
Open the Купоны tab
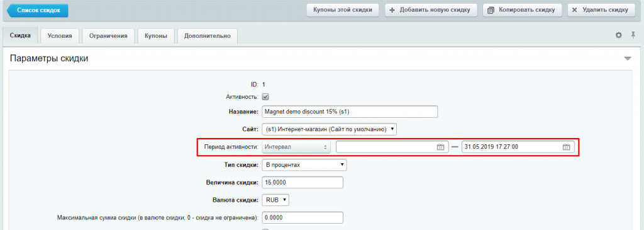[x=156, y=36]
